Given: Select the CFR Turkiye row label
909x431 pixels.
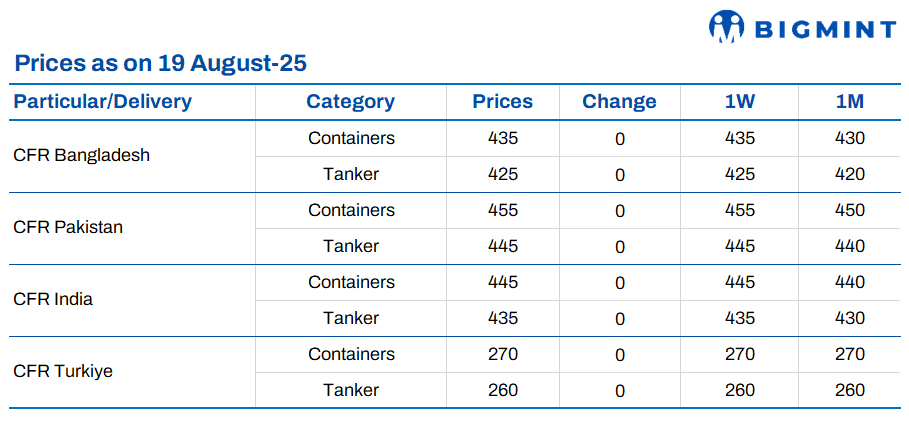Looking at the screenshot, I should tap(63, 371).
